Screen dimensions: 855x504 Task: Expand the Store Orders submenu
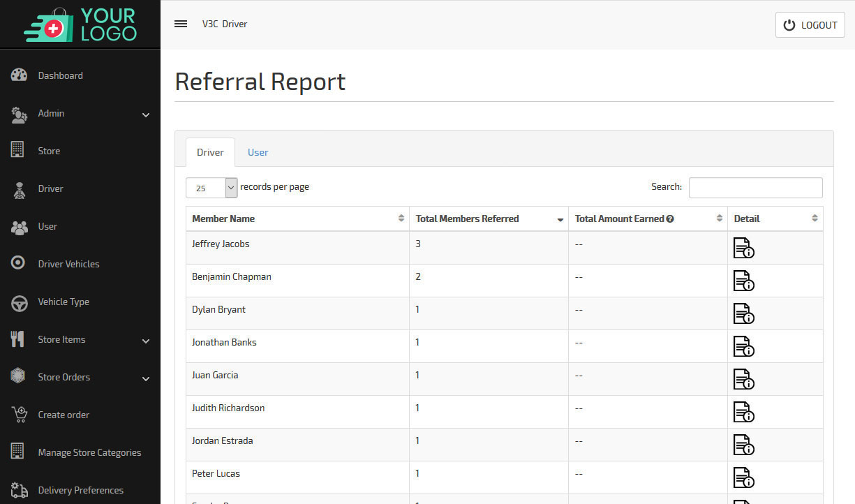tap(146, 378)
